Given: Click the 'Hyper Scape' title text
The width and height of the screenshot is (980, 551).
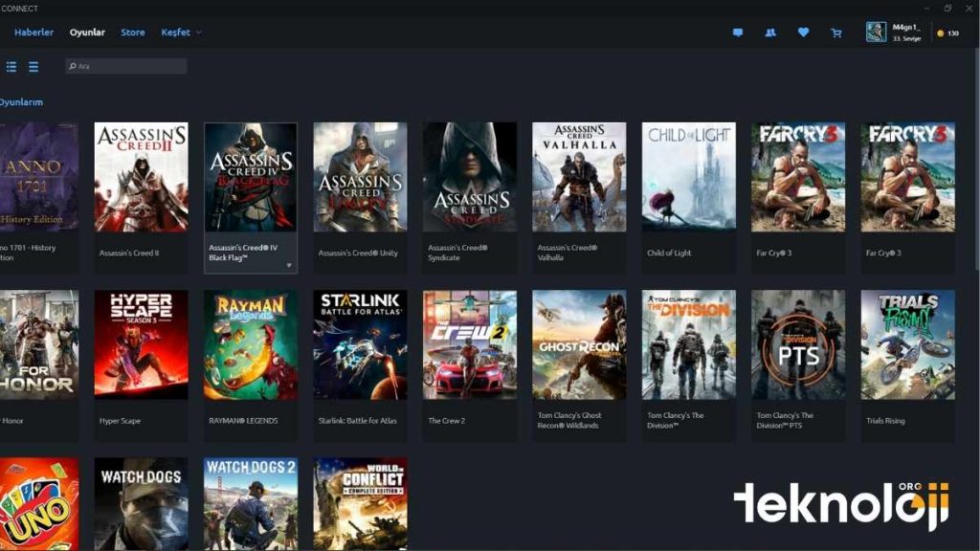Looking at the screenshot, I should click(x=120, y=421).
